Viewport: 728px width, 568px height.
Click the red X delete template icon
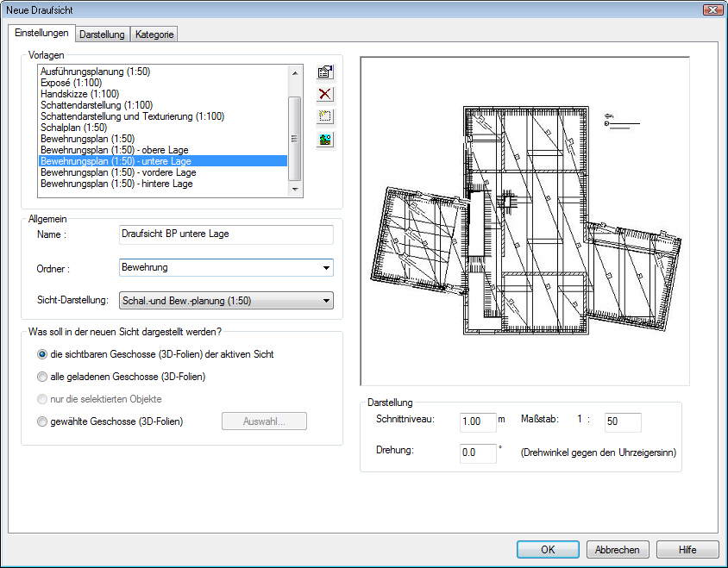pyautogui.click(x=325, y=94)
